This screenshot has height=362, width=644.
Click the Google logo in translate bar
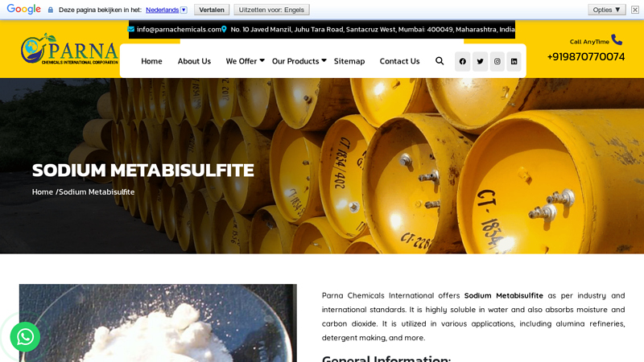(24, 9)
